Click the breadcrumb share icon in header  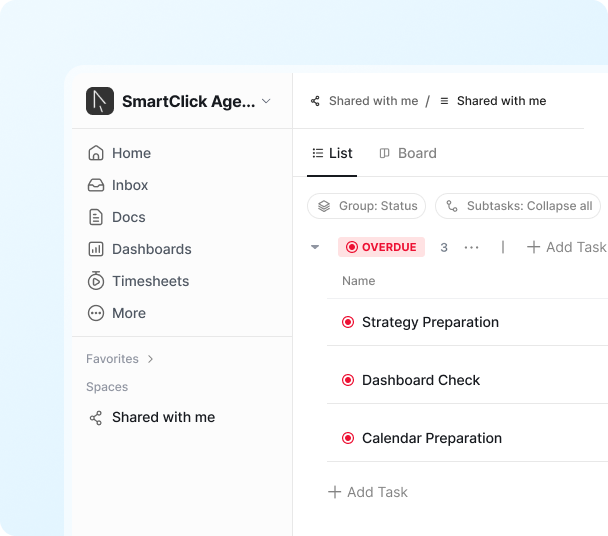click(x=315, y=101)
